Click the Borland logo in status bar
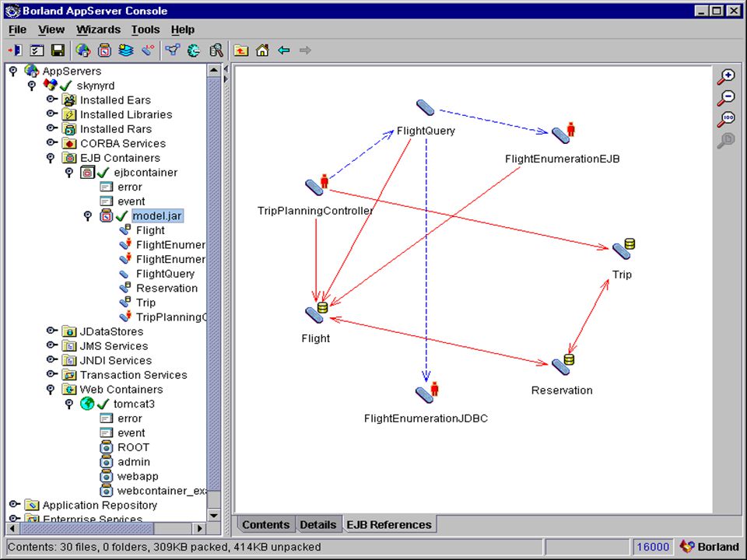Viewport: 747px width, 560px height. tap(709, 547)
